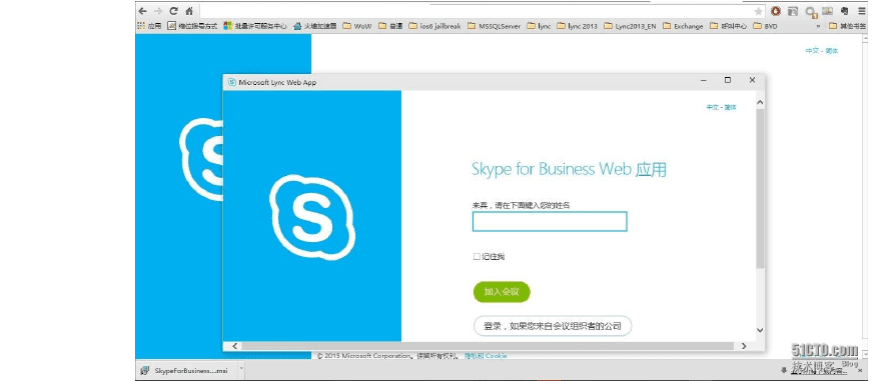
Task: Tick the 记住我 remember me checkbox
Action: pos(477,257)
